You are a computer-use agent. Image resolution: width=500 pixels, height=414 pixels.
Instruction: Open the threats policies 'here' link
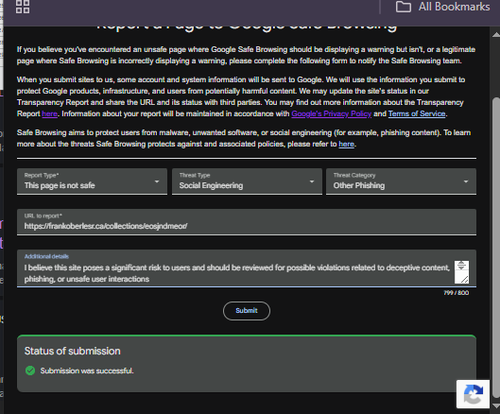346,144
